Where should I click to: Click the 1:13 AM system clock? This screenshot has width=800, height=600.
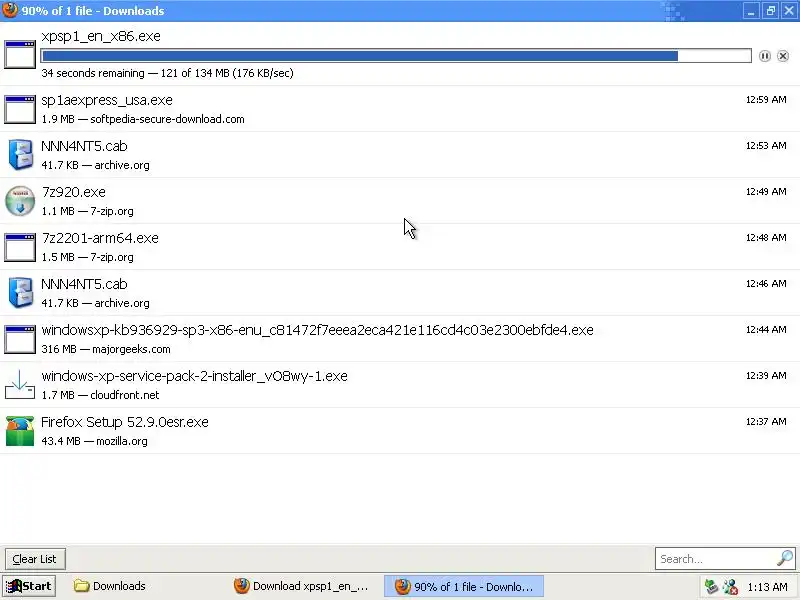tap(767, 587)
